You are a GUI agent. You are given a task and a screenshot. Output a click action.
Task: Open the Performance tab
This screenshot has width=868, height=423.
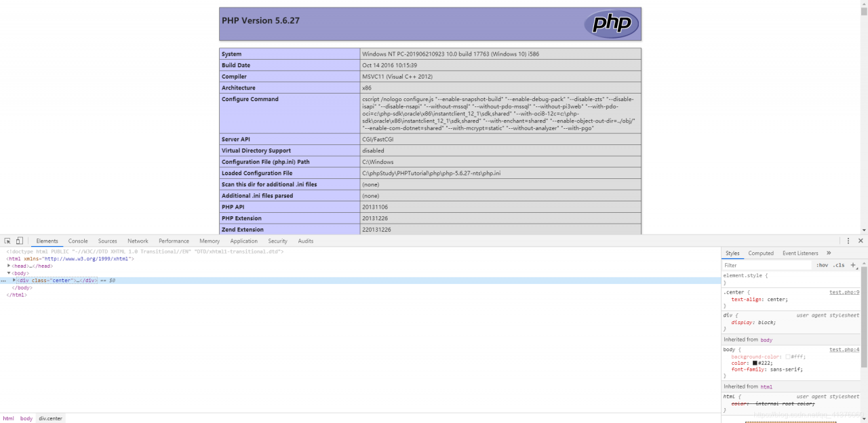click(174, 241)
